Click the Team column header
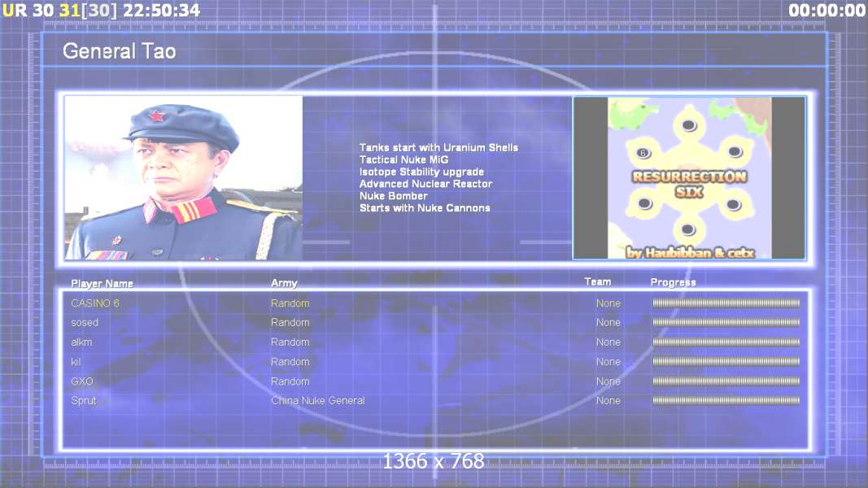 (x=598, y=281)
